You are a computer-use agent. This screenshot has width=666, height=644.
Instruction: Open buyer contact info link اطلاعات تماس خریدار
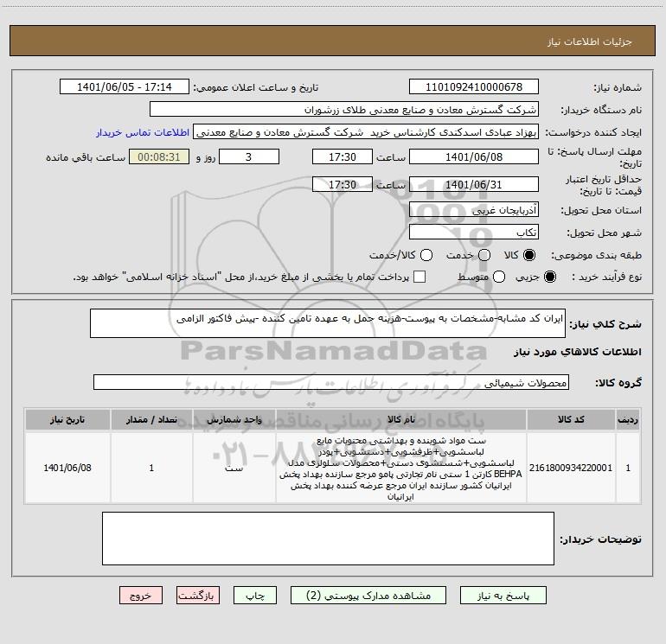pyautogui.click(x=143, y=132)
